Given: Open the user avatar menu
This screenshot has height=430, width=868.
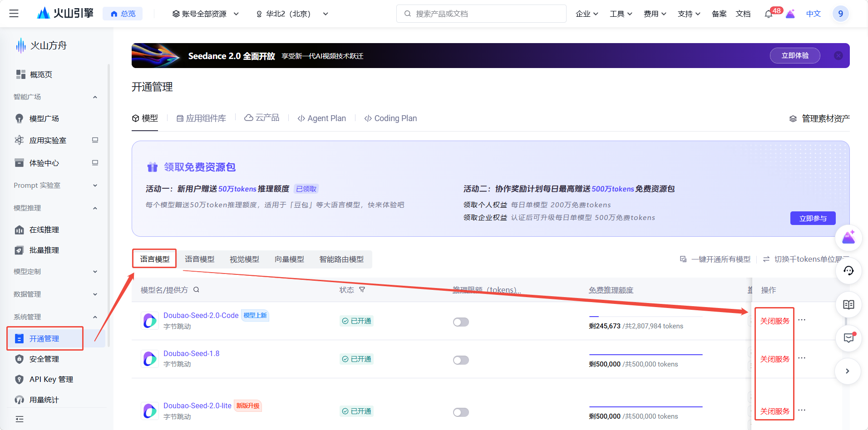Looking at the screenshot, I should pos(840,14).
